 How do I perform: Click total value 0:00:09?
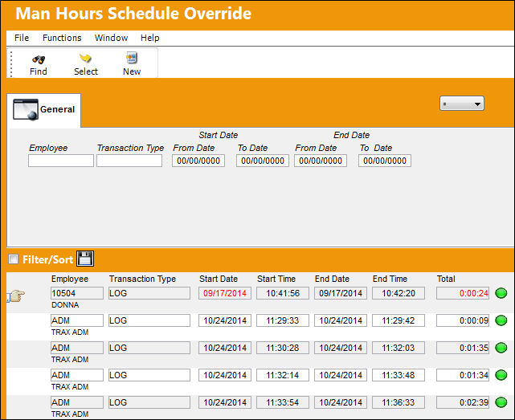click(463, 320)
